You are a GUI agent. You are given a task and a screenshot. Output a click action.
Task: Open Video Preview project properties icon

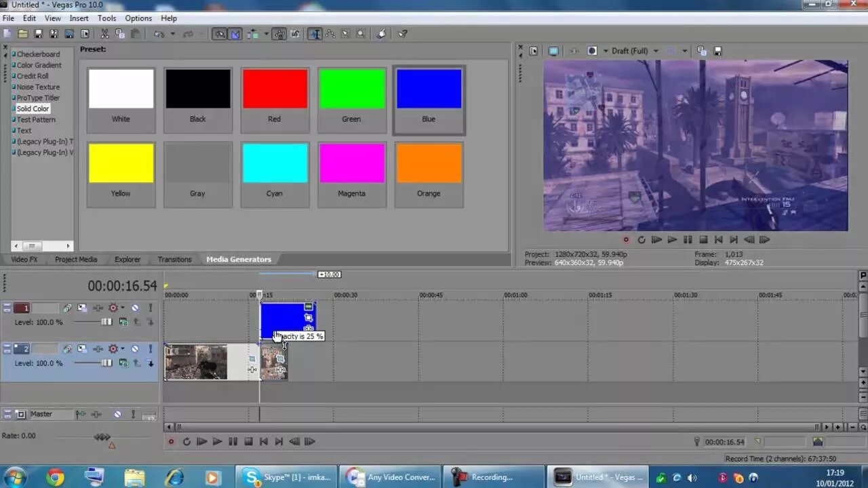tap(534, 51)
